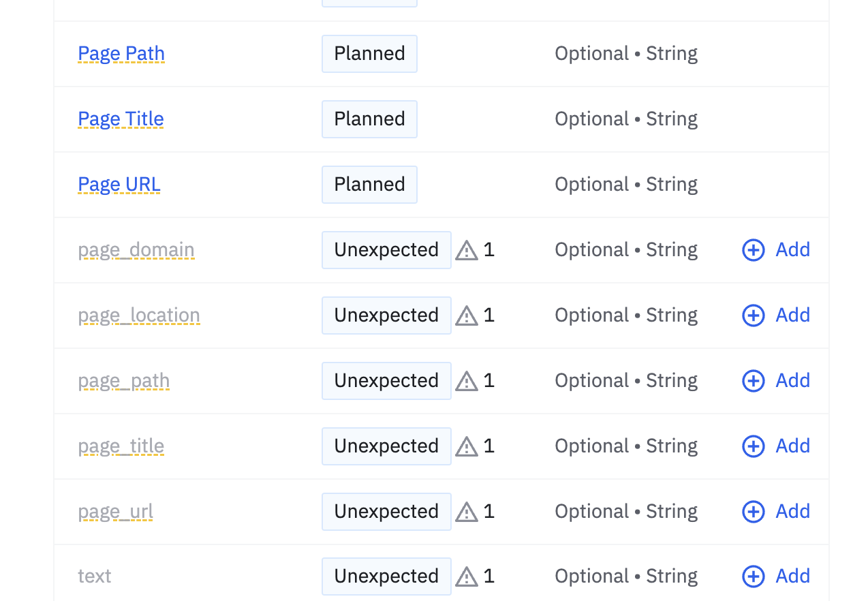Open the Page URL property link
This screenshot has height=616, width=853.
(x=119, y=185)
